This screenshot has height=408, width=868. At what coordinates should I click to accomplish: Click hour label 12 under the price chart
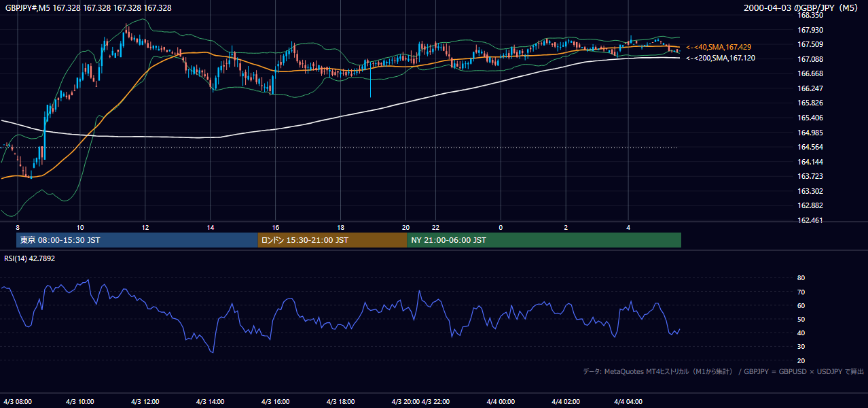[x=145, y=227]
